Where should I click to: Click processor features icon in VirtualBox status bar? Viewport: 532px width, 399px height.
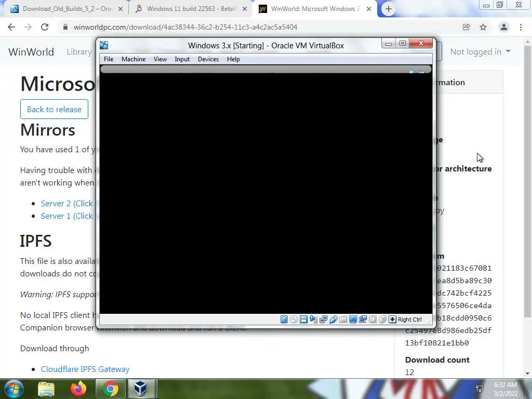(x=373, y=320)
